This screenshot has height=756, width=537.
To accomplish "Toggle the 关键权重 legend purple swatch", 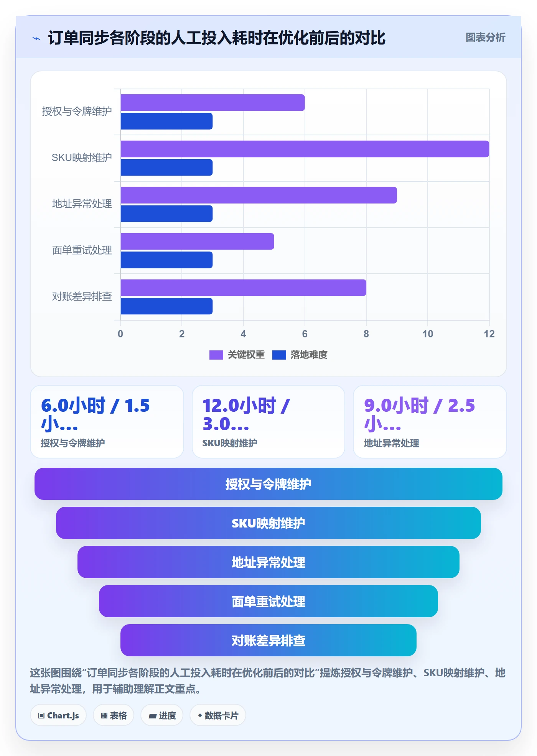I will coord(216,355).
